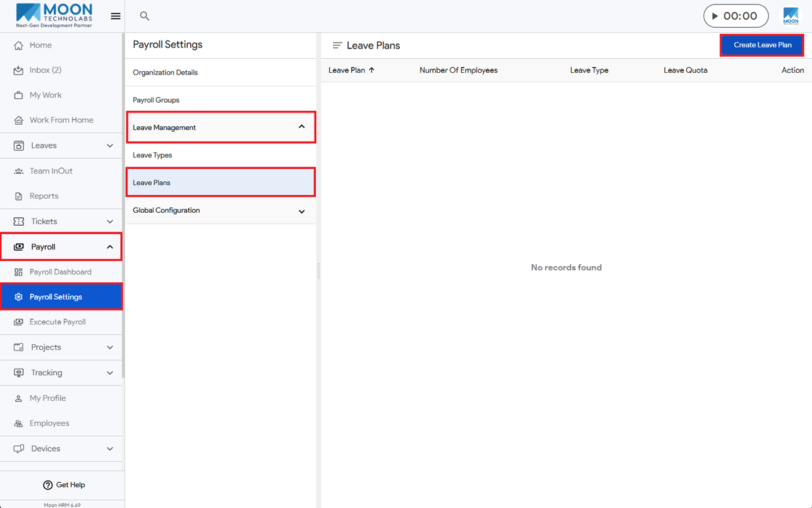Open the user profile avatar
Viewport: 812px width, 508px height.
pyautogui.click(x=791, y=16)
